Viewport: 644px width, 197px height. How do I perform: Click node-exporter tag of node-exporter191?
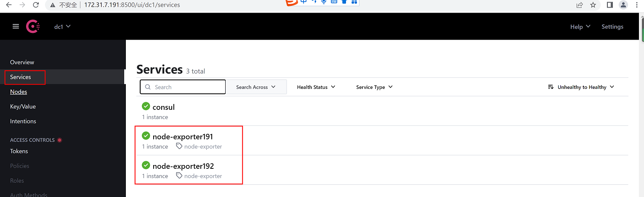pyautogui.click(x=203, y=146)
